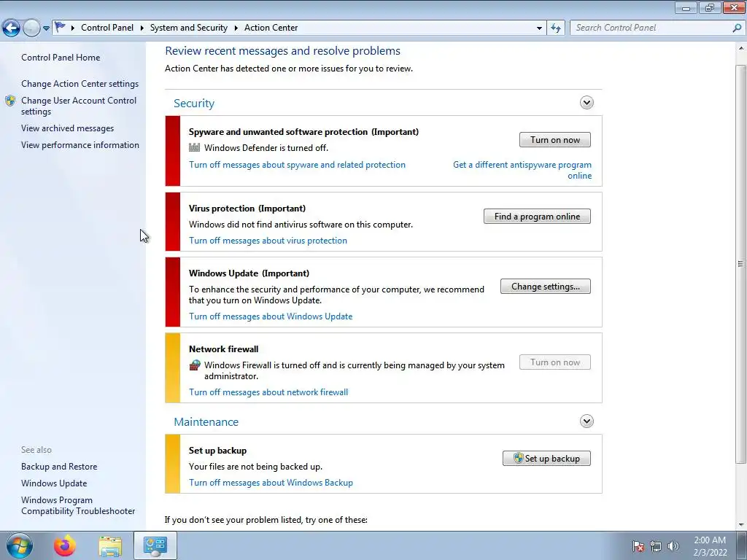The width and height of the screenshot is (747, 560).
Task: Click the scrollbar down arrow
Action: [741, 525]
